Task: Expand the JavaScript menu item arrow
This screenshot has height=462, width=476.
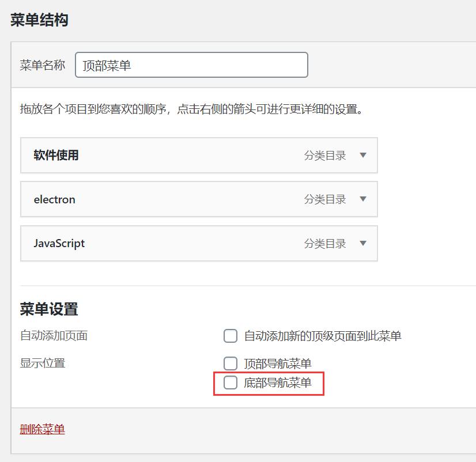Action: tap(363, 243)
